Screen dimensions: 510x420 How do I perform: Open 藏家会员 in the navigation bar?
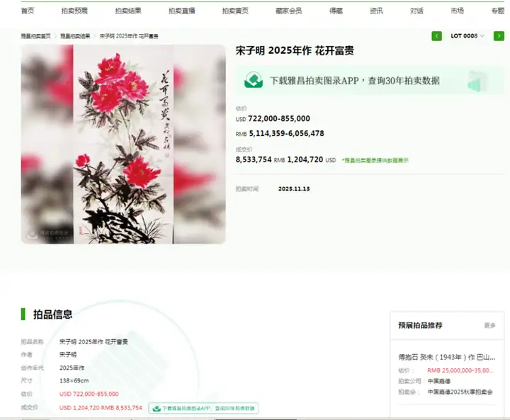[x=289, y=11]
